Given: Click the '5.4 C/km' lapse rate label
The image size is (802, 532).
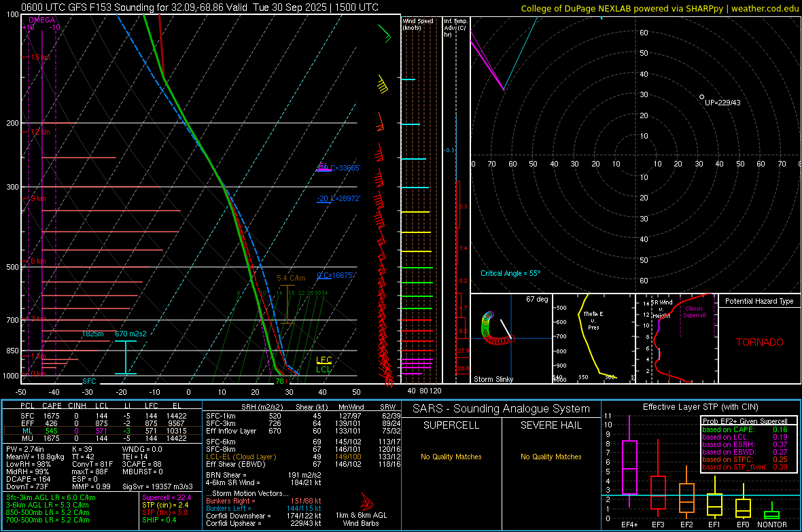Looking at the screenshot, I should (x=291, y=279).
